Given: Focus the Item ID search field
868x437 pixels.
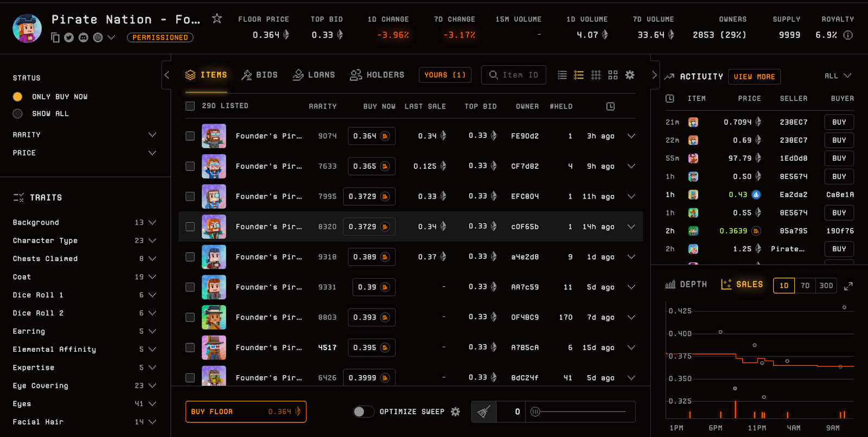Looking at the screenshot, I should (x=514, y=75).
